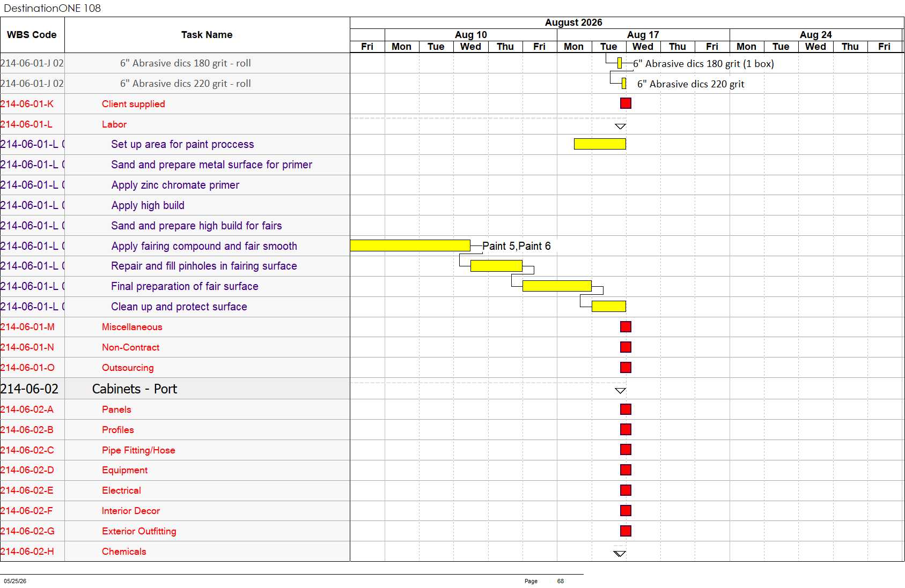
Task: Select the Pipe Fitting/Hose task
Action: pos(138,450)
